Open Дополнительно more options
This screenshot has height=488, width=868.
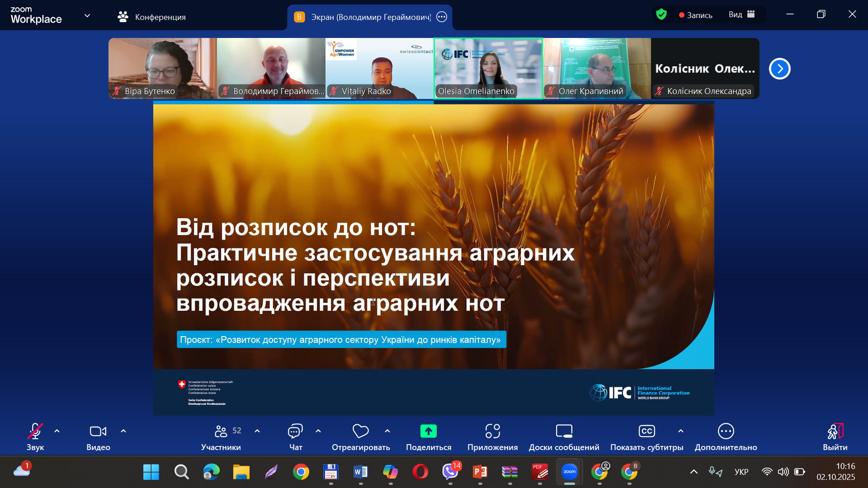[x=726, y=436]
